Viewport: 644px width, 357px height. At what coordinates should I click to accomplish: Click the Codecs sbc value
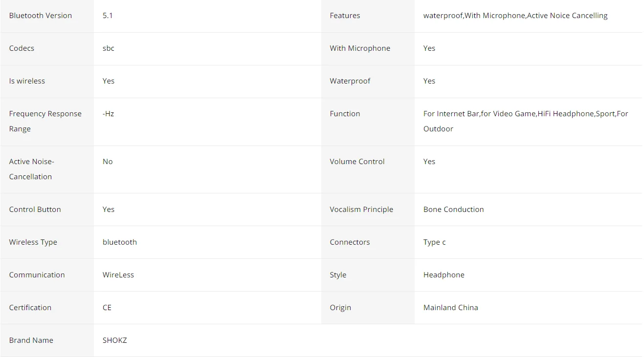(109, 48)
